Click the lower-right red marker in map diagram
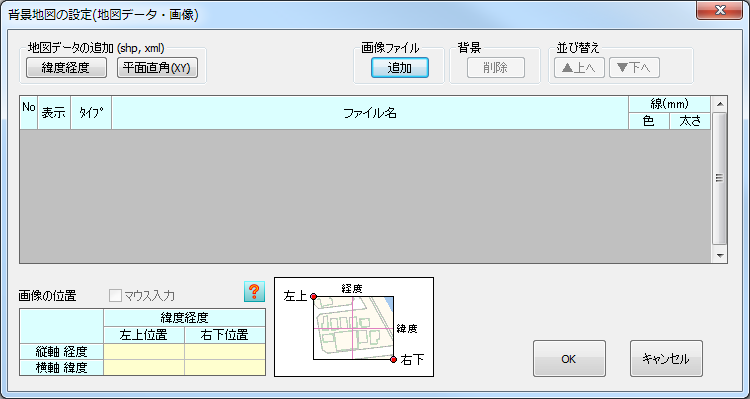 (x=394, y=359)
